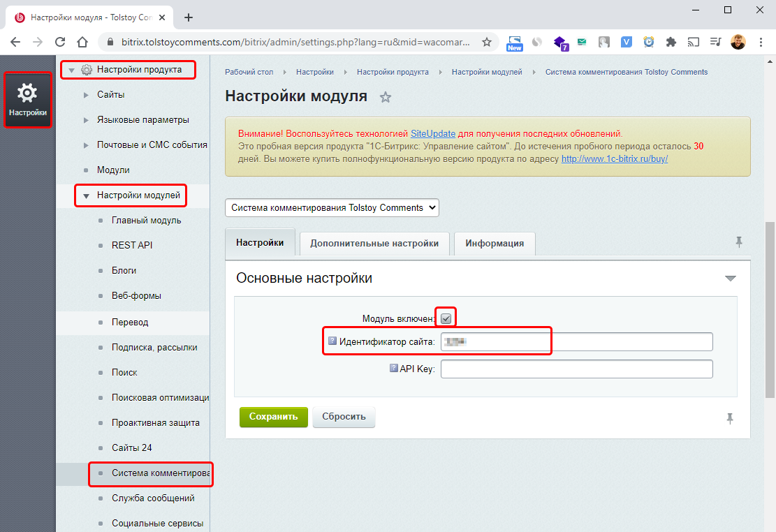Select Социальные сервисы in the tree

(157, 524)
